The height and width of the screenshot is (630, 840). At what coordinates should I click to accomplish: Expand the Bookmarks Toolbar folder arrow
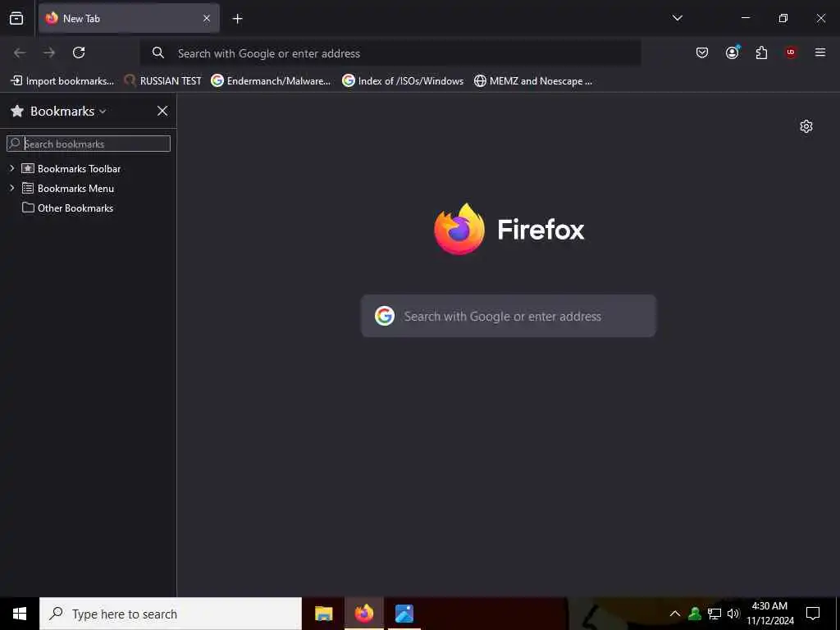[11, 168]
